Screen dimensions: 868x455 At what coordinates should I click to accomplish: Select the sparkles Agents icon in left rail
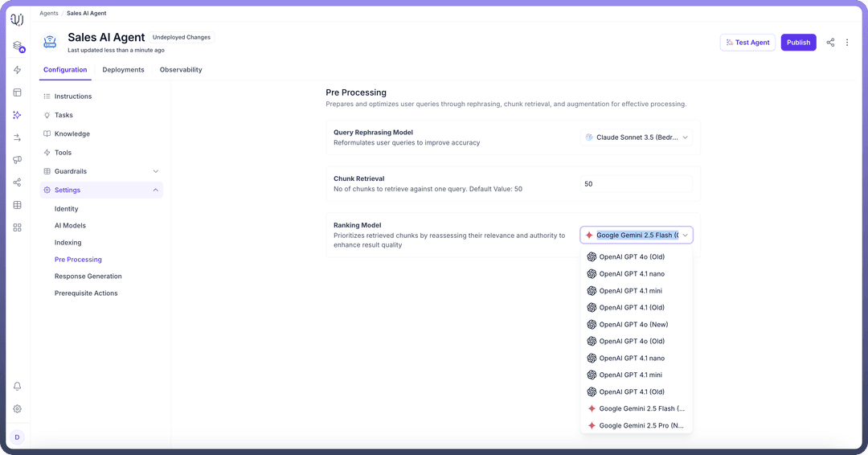(x=17, y=115)
